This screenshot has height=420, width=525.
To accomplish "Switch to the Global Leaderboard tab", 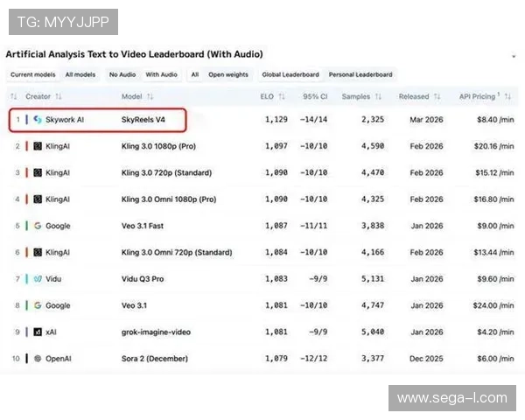I will click(x=289, y=75).
